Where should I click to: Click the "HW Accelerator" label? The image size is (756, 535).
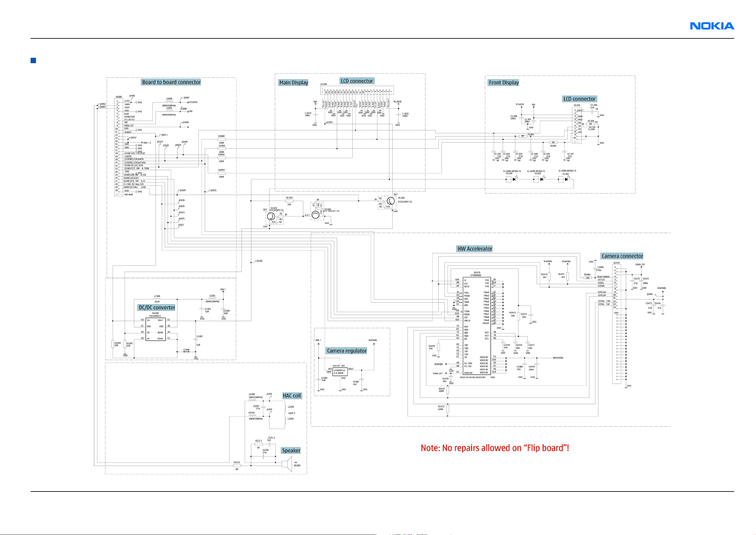(474, 249)
